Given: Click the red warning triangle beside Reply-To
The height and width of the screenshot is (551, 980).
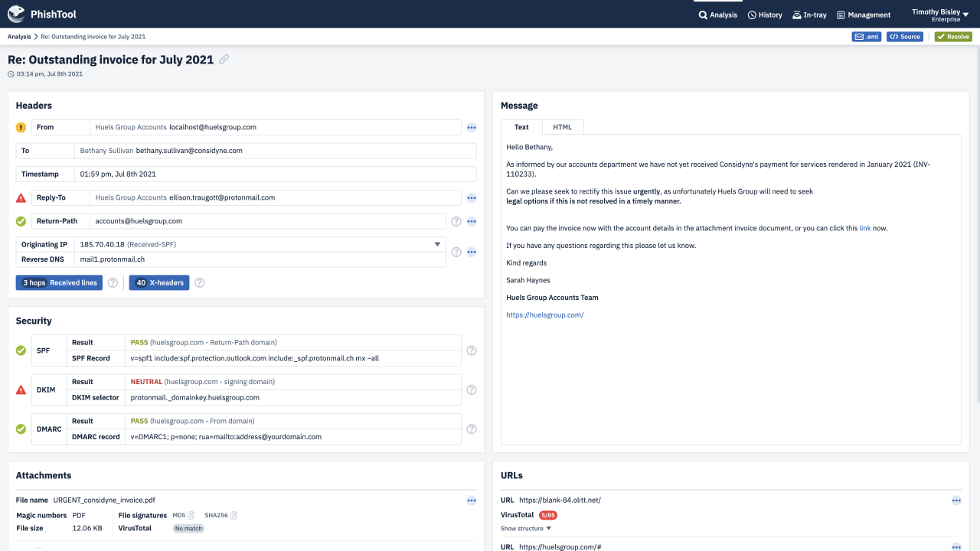Looking at the screenshot, I should tap(21, 197).
